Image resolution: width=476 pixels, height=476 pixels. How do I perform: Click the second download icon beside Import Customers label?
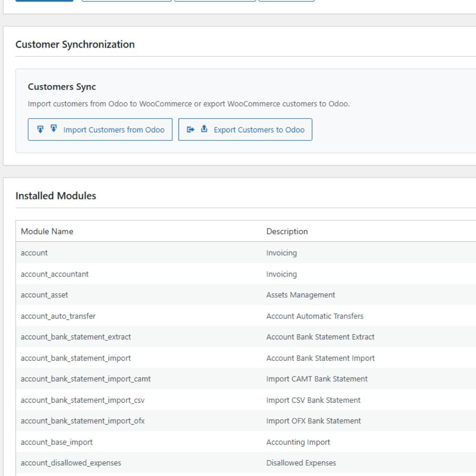(x=54, y=129)
